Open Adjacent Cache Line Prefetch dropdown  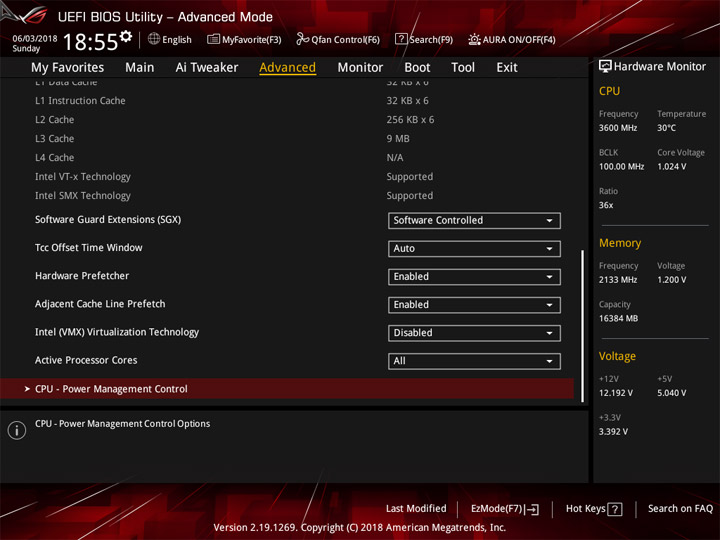coord(474,305)
